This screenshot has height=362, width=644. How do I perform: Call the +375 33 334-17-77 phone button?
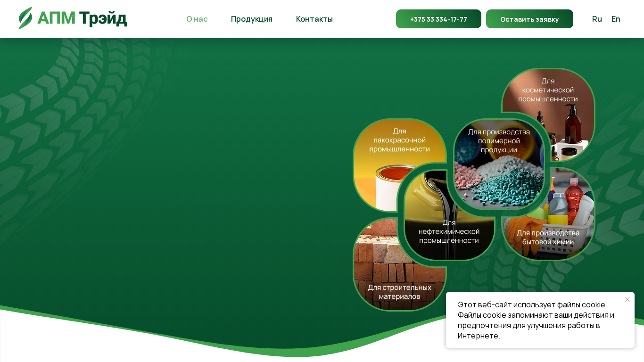pos(438,19)
